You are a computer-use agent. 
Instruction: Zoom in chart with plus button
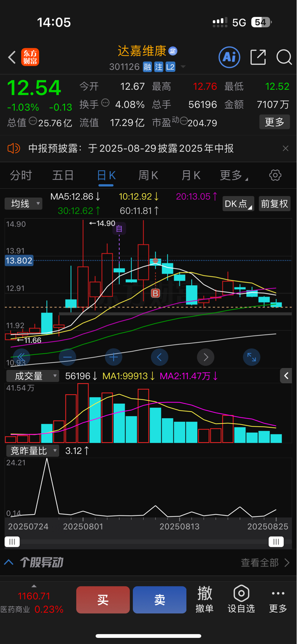[x=114, y=357]
